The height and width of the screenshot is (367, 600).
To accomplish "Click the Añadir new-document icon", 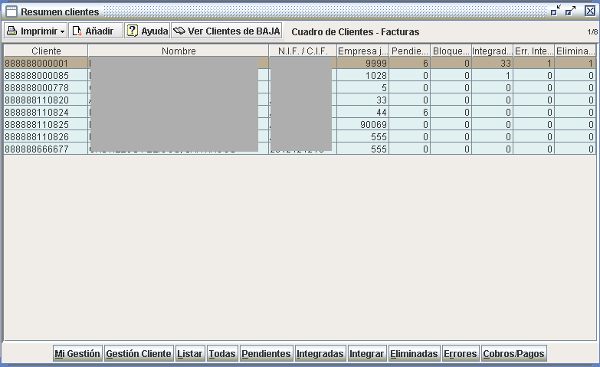I will (77, 31).
